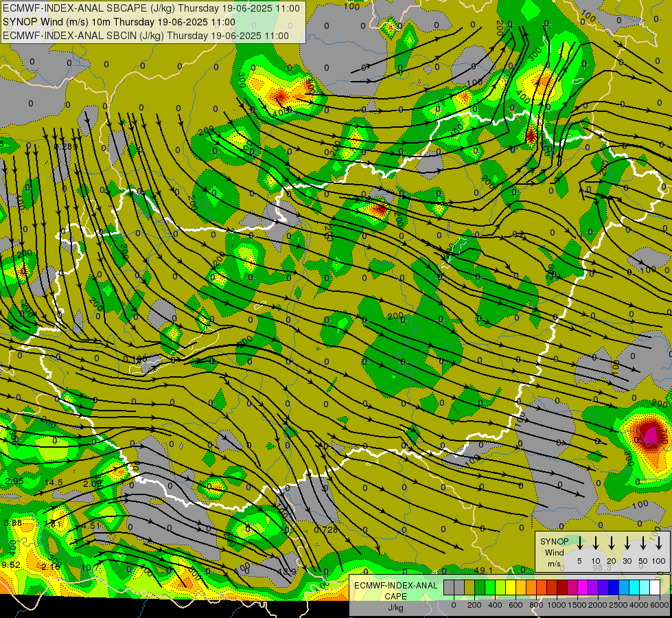Screen dimensions: 672x618
Task: Select the SBCIN title line
Action: click(146, 36)
